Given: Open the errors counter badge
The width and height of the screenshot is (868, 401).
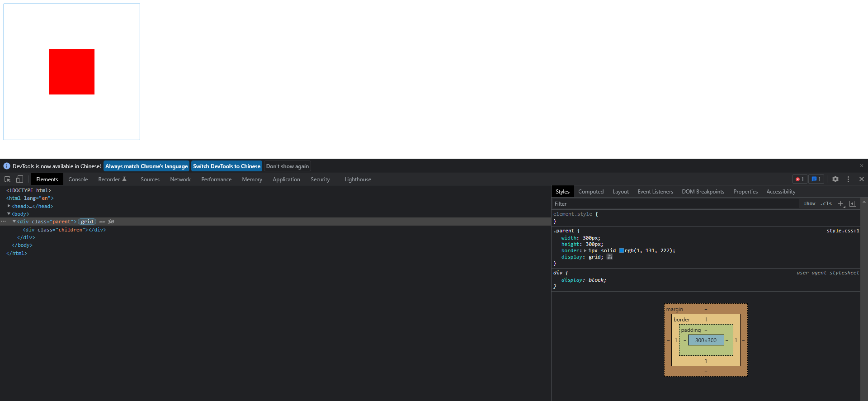Looking at the screenshot, I should click(x=800, y=179).
